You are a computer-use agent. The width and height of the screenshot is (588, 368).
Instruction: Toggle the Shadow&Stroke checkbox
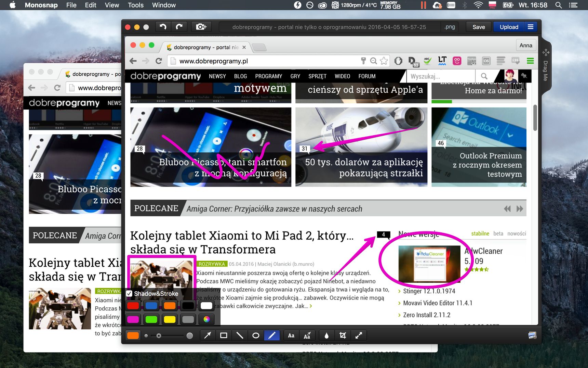click(x=129, y=294)
